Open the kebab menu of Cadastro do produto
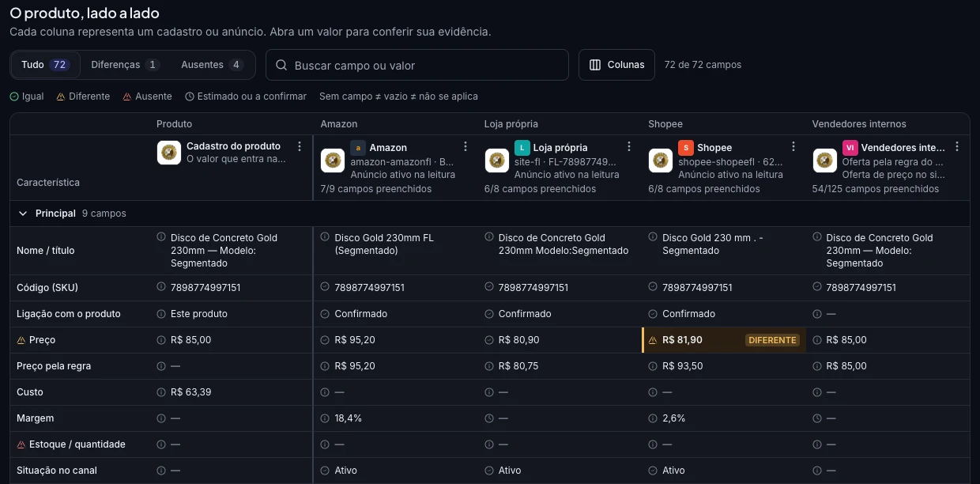This screenshot has width=980, height=484. click(300, 146)
